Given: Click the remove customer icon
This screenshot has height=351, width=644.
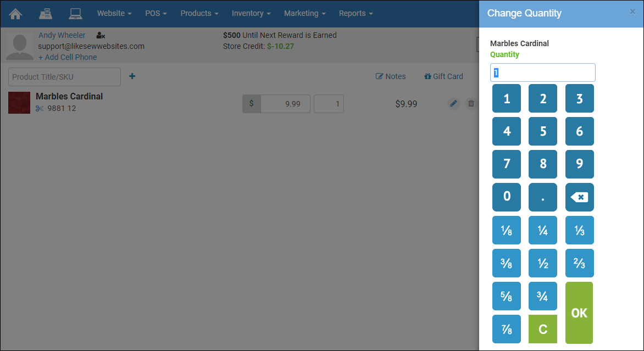Looking at the screenshot, I should pos(101,36).
